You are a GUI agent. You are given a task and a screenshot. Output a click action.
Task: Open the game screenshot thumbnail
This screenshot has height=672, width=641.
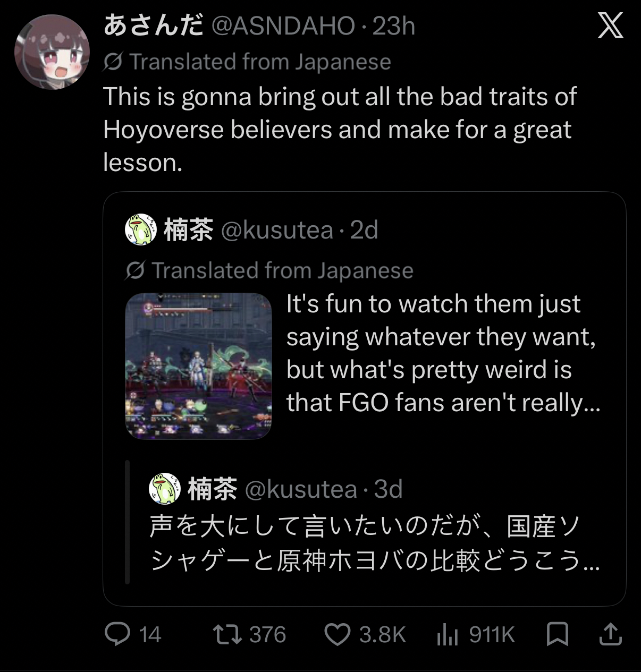(198, 366)
